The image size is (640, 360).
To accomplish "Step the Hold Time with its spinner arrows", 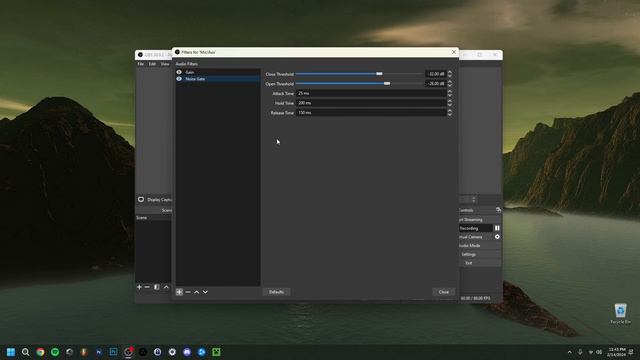I will [x=450, y=103].
